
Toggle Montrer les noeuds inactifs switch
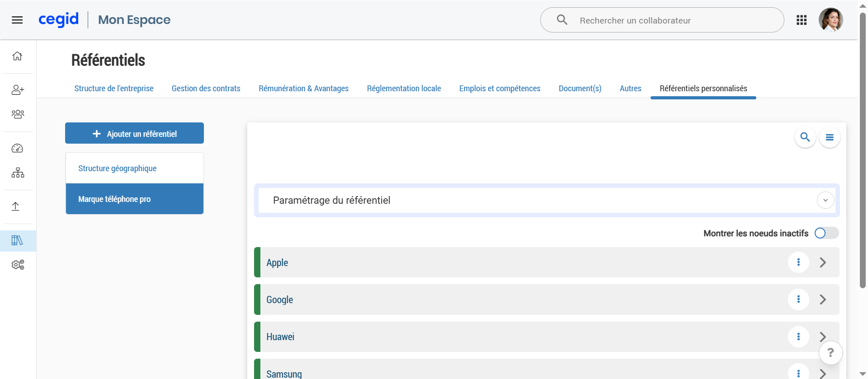826,233
